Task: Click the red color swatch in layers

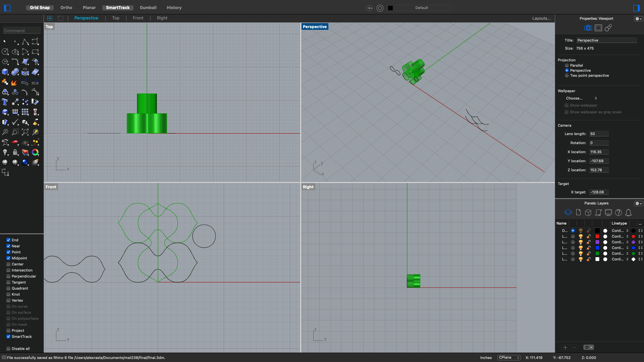Action: point(597,236)
